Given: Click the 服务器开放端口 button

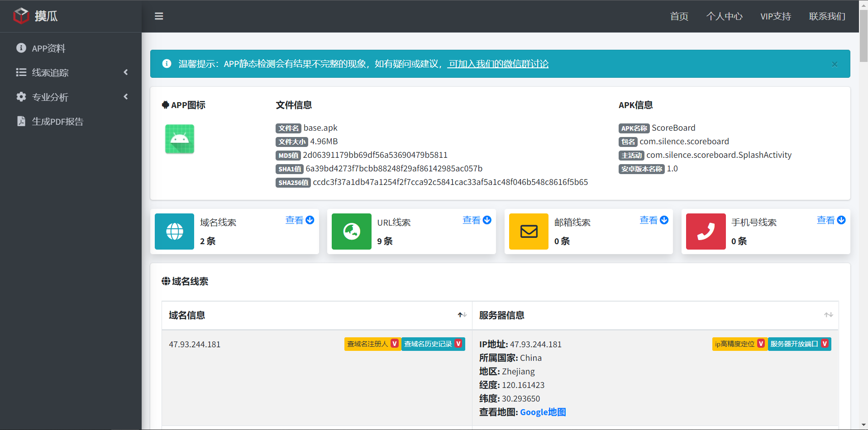Looking at the screenshot, I should click(800, 344).
